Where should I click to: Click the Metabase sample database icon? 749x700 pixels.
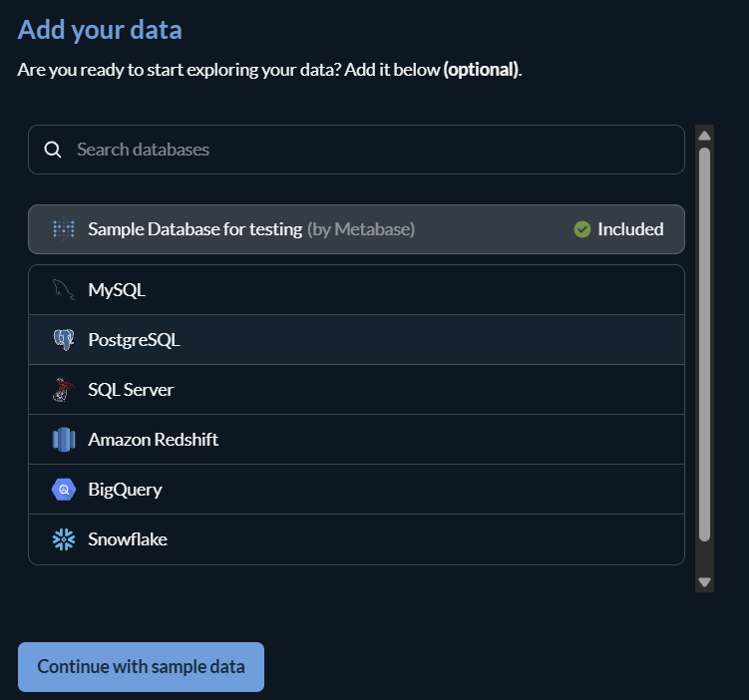64,229
